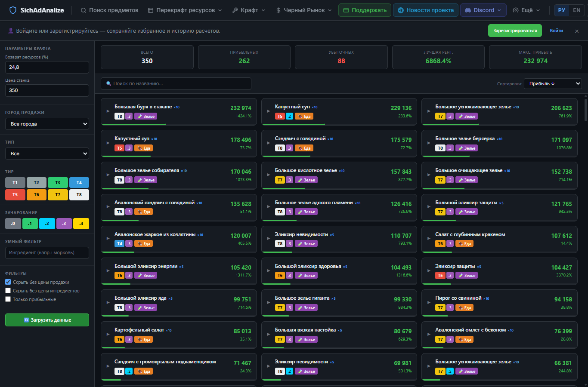
Task: Select enchantment .3 swatch
Action: click(64, 224)
